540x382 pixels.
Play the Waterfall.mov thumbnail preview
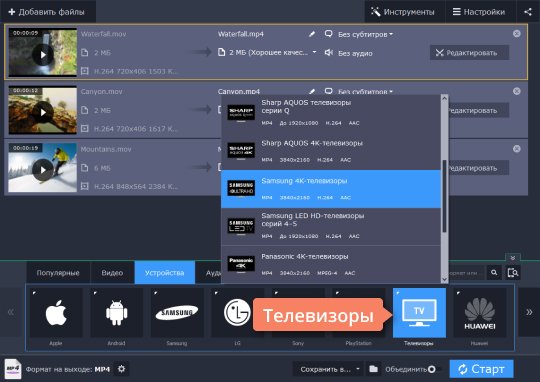(43, 54)
